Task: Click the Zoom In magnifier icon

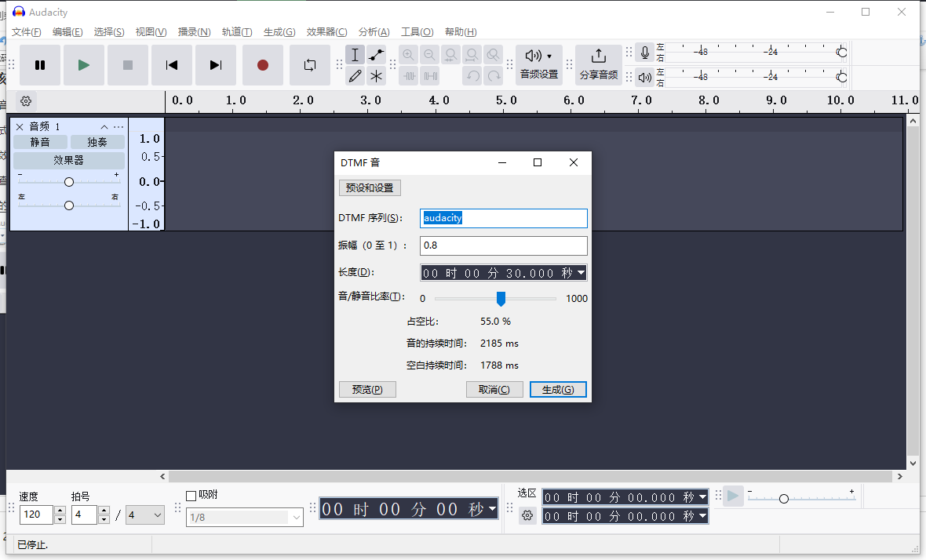Action: pos(409,55)
